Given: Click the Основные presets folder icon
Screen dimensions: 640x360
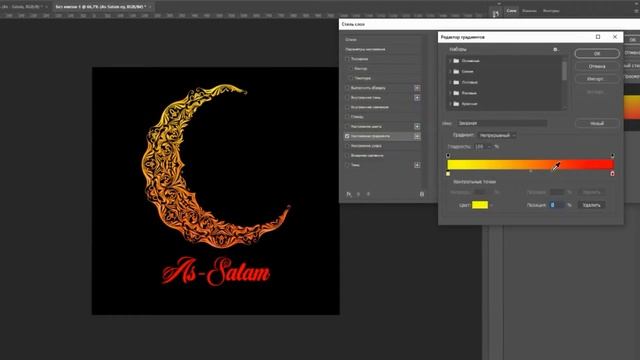Looking at the screenshot, I should [456, 61].
